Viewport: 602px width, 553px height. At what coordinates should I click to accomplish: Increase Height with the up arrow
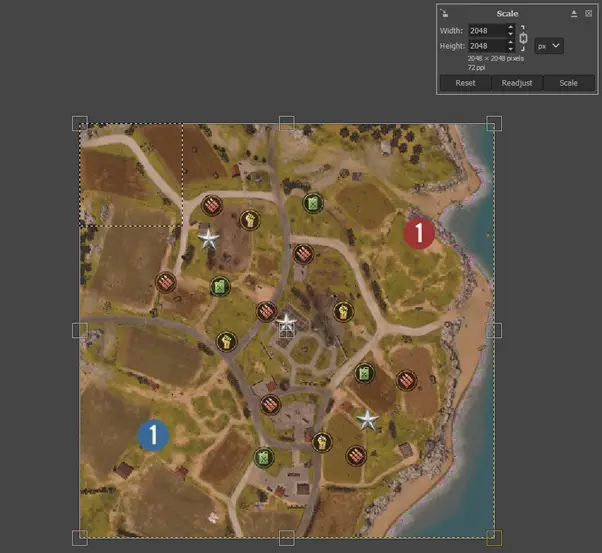[x=511, y=43]
